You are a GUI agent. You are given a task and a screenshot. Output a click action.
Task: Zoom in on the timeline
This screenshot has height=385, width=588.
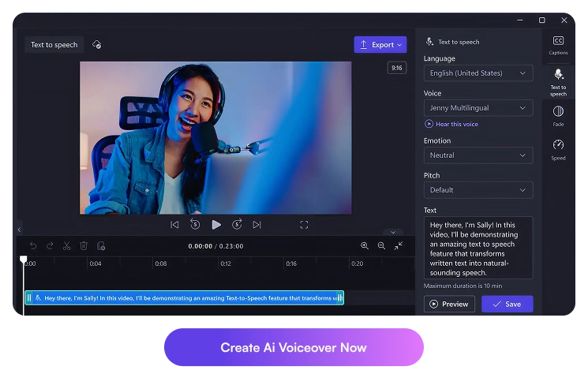[x=365, y=246]
